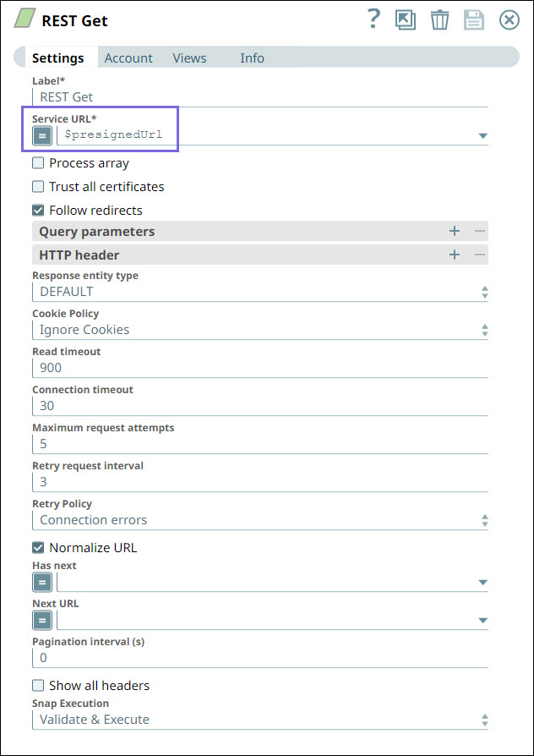This screenshot has height=756, width=534.
Task: Open the help question mark icon
Action: click(x=373, y=19)
